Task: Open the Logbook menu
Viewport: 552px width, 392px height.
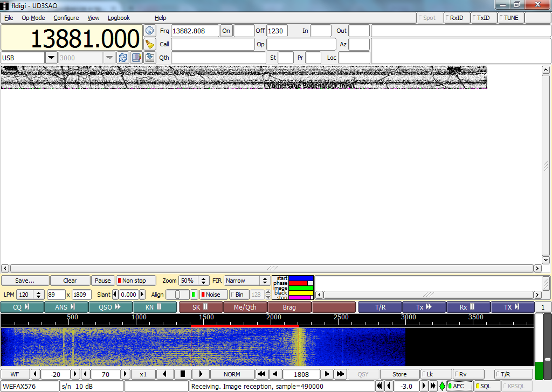Action: [x=119, y=18]
